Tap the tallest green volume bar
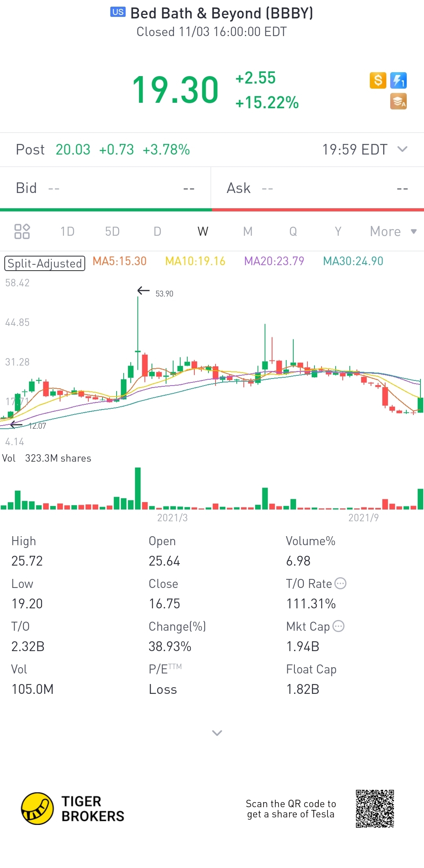Screen dimensions: 424x868 (x=138, y=488)
